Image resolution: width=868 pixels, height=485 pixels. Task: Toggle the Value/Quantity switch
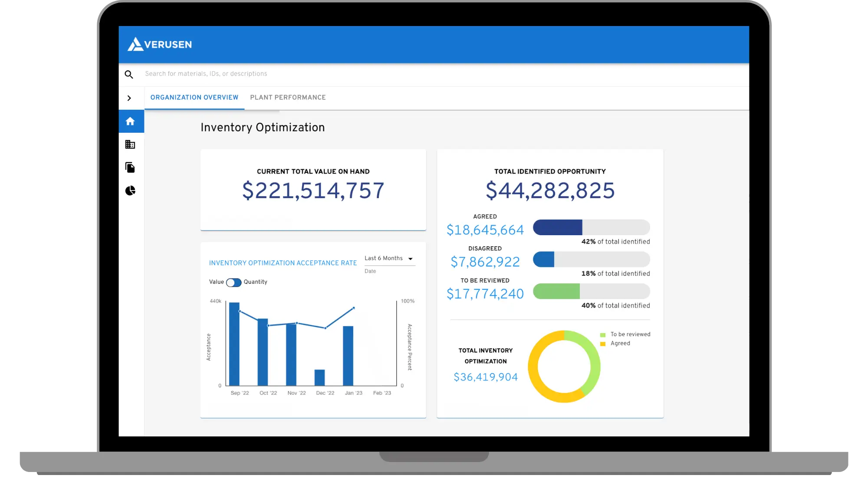pyautogui.click(x=233, y=283)
